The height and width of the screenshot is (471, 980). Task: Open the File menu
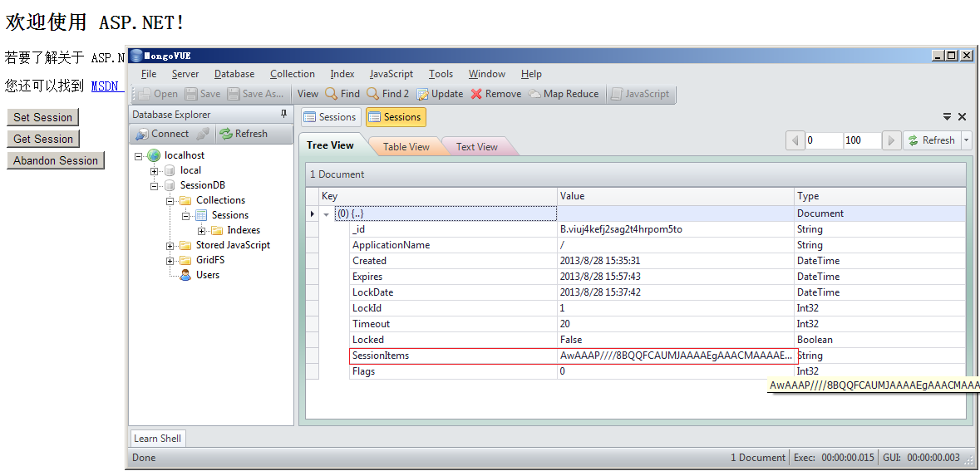pos(149,74)
